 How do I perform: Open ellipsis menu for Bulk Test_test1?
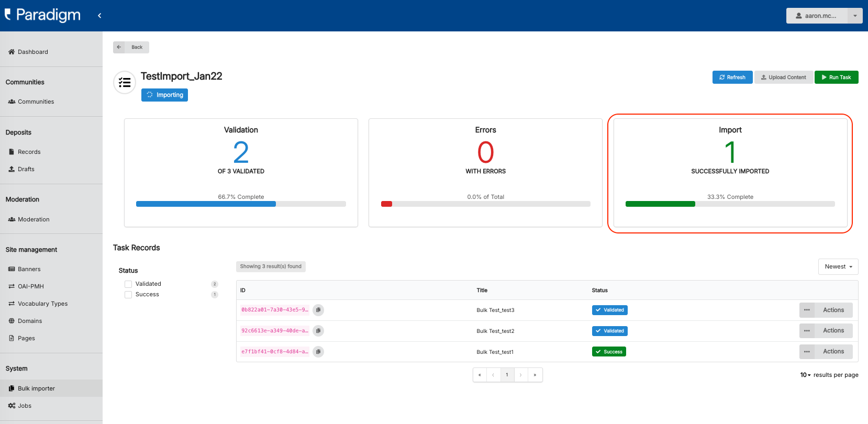(x=807, y=352)
